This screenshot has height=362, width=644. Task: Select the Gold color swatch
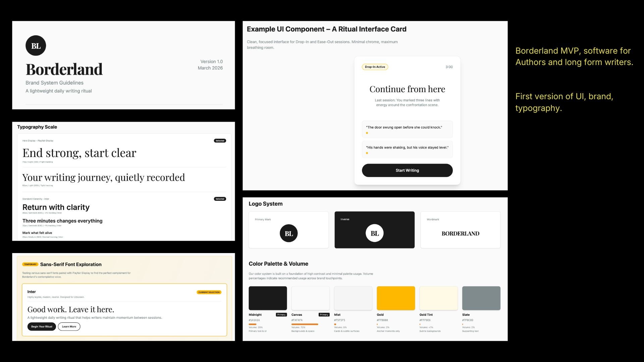(x=396, y=298)
